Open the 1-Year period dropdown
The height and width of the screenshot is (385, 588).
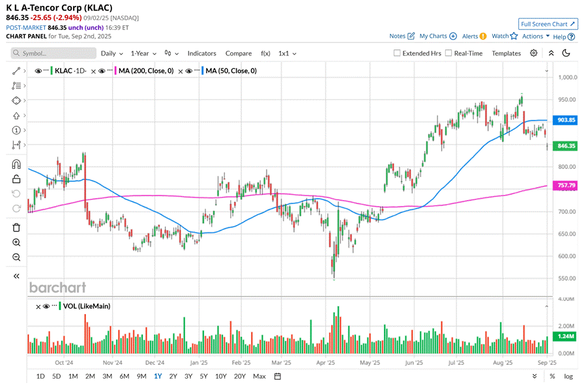pos(143,53)
